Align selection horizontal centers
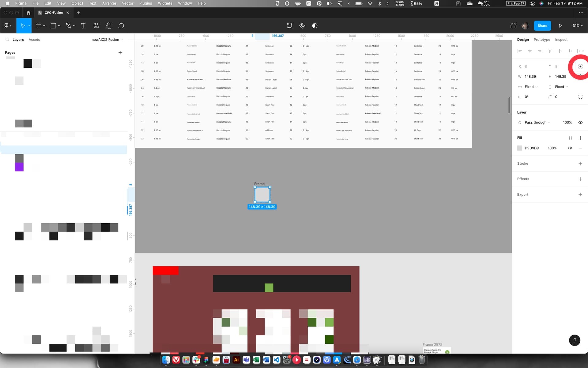The width and height of the screenshot is (588, 368). click(530, 51)
